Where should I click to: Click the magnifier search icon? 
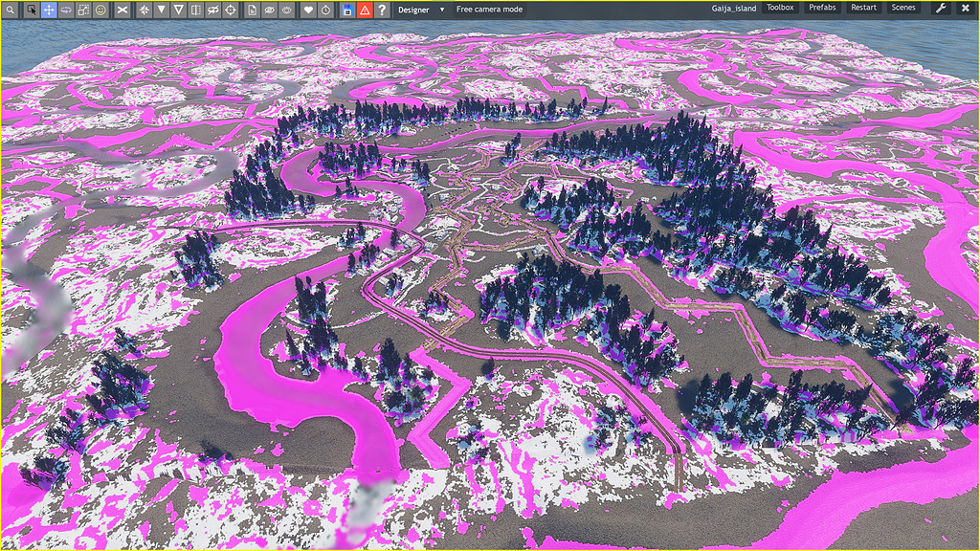click(x=10, y=10)
